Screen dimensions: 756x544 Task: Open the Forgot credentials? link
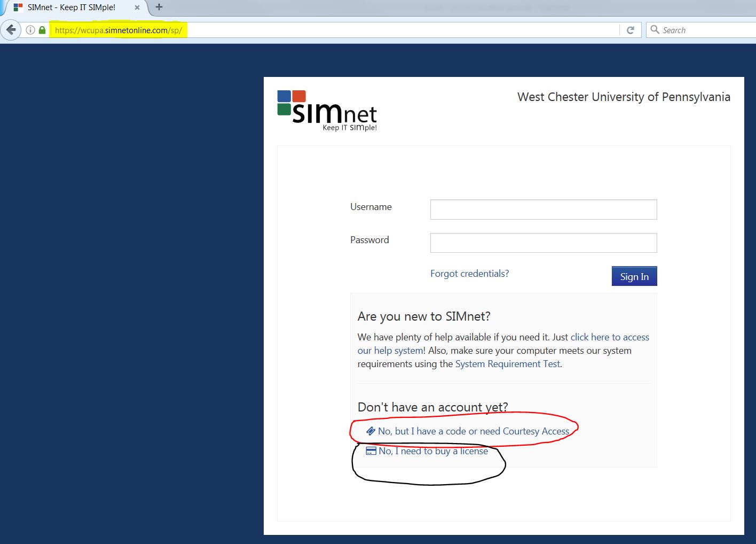click(x=469, y=274)
